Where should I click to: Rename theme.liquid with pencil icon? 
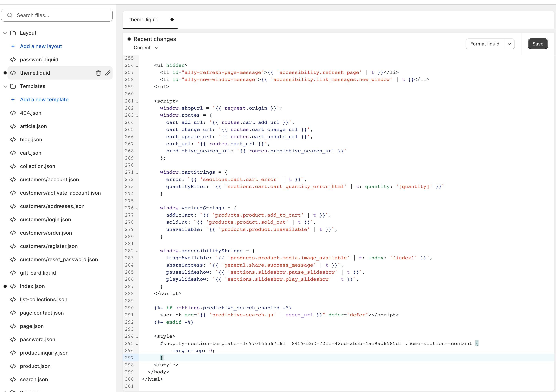click(x=108, y=73)
